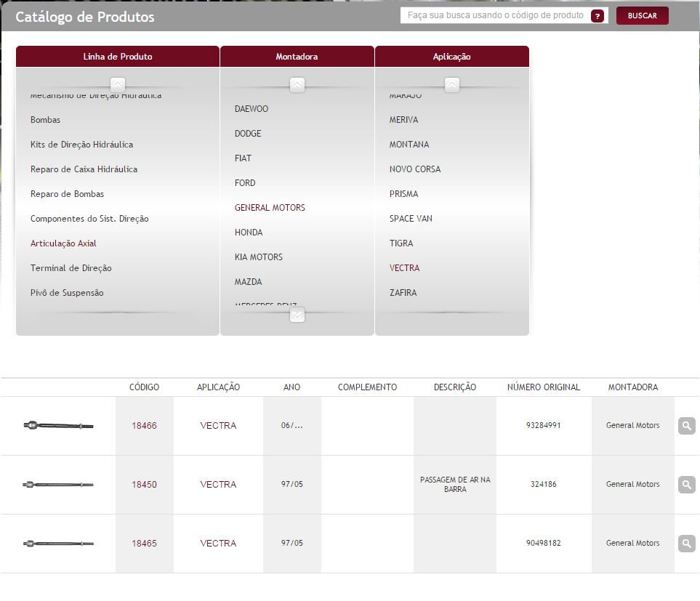Image resolution: width=700 pixels, height=601 pixels.
Task: Click the BUSCAR button
Action: coord(643,15)
